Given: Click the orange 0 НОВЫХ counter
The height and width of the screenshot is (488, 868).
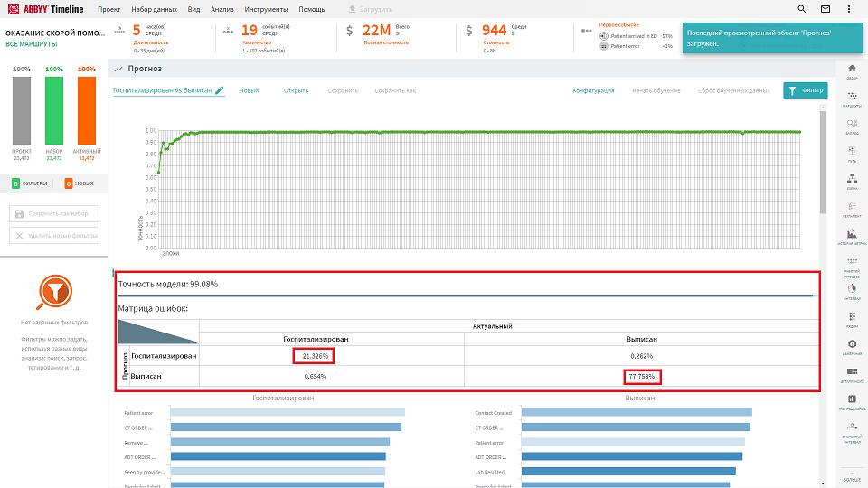Looking at the screenshot, I should pyautogui.click(x=80, y=183).
